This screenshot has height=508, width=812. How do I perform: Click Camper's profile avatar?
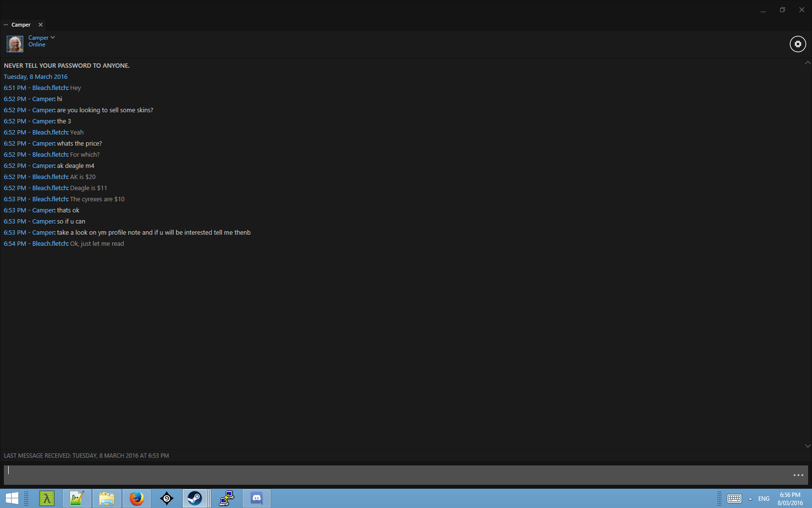click(14, 44)
